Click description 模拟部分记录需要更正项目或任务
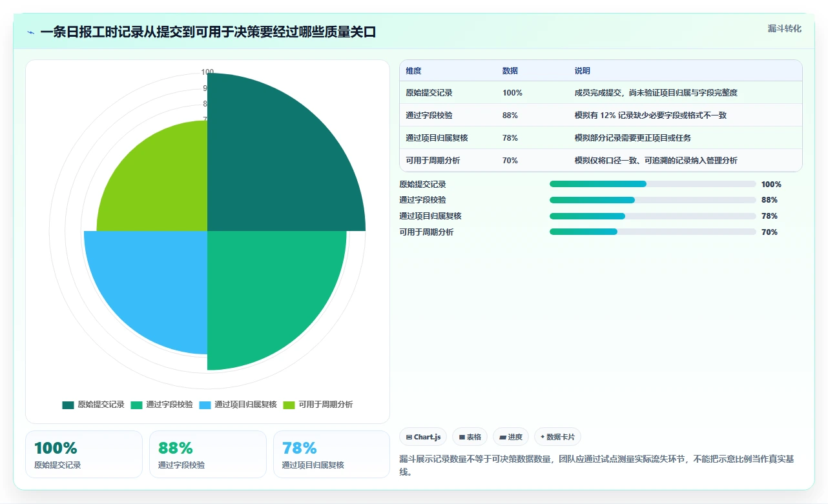Viewport: 828px width, 504px height. (633, 138)
